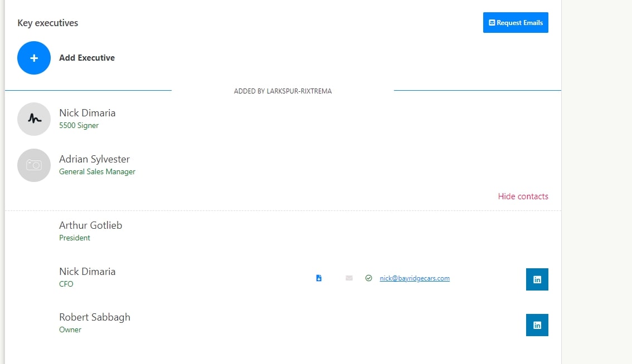
Task: Click the gray envelope icon beside Nick's email
Action: coord(349,278)
